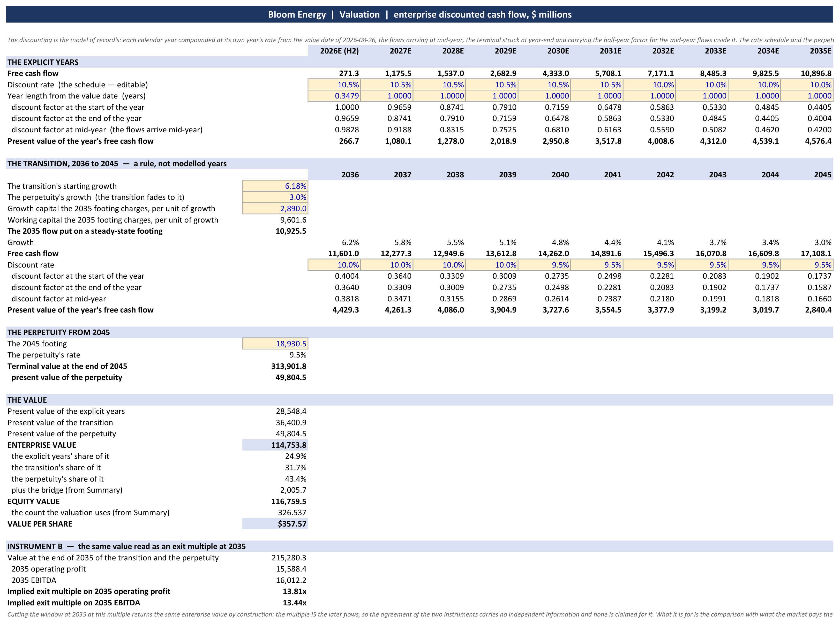Image resolution: width=840 pixels, height=624 pixels.
Task: Click the Bloom Energy Valuation title banner
Action: (x=419, y=14)
